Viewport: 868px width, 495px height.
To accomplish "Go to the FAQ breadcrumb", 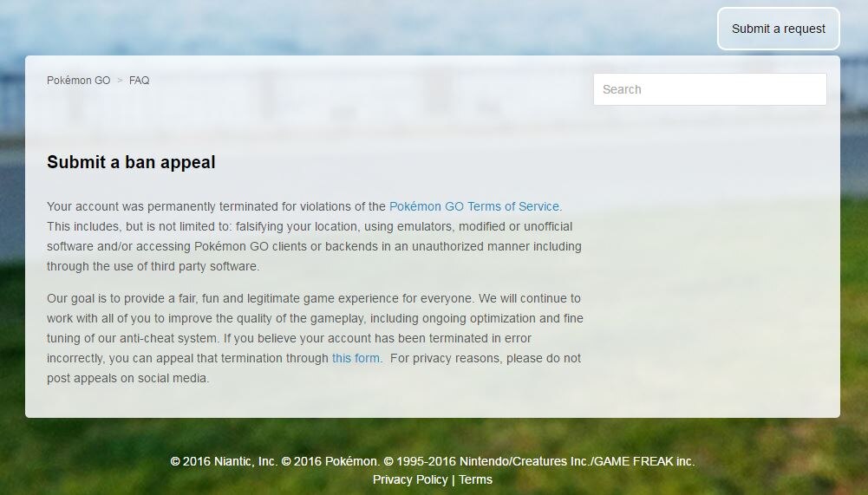I will 139,81.
